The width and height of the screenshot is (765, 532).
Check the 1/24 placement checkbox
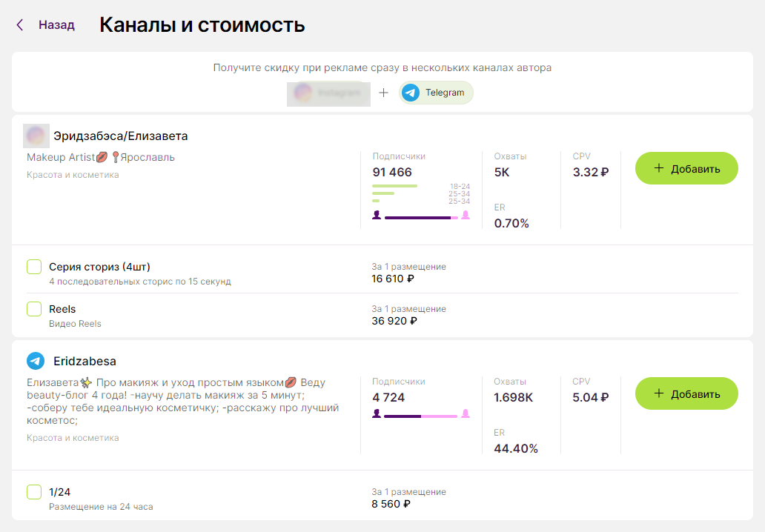pyautogui.click(x=33, y=491)
